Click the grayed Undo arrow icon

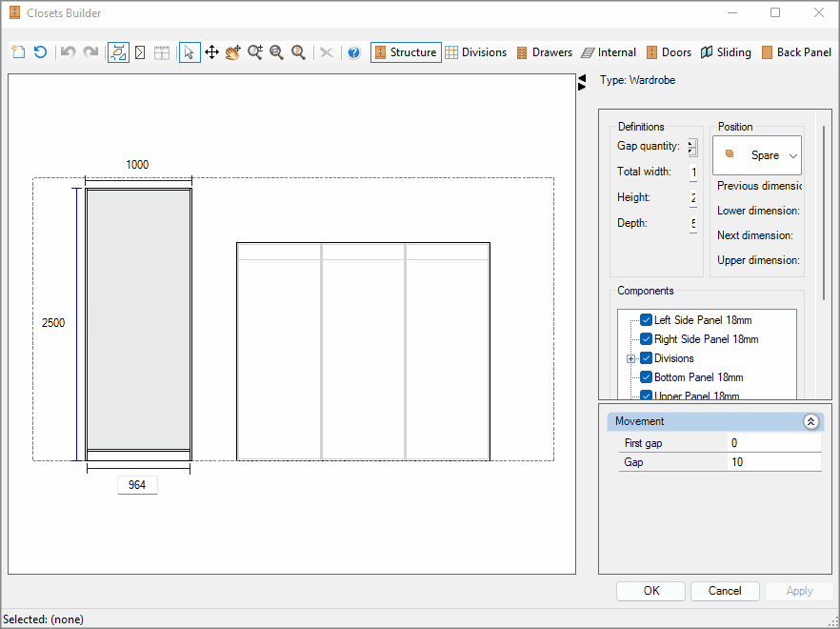click(68, 52)
